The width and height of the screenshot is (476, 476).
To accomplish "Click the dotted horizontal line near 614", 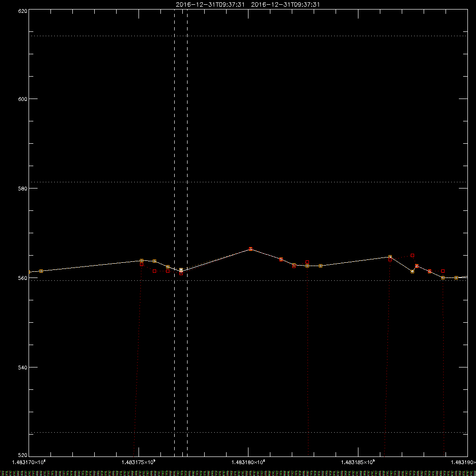I will [248, 36].
